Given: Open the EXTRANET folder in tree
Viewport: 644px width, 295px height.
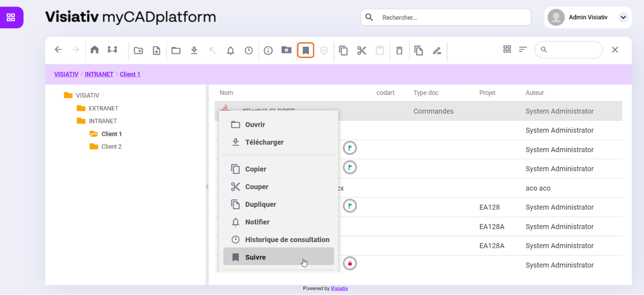Looking at the screenshot, I should [x=103, y=108].
